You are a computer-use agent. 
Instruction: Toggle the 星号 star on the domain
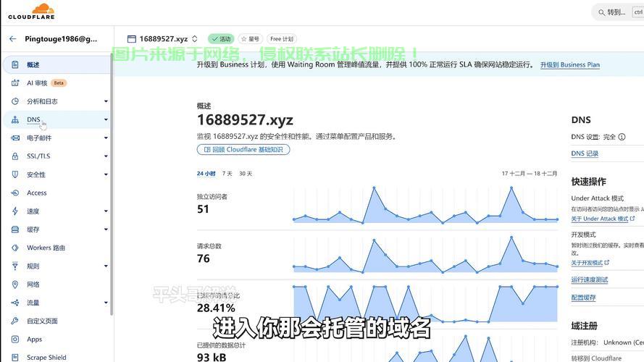click(x=250, y=39)
